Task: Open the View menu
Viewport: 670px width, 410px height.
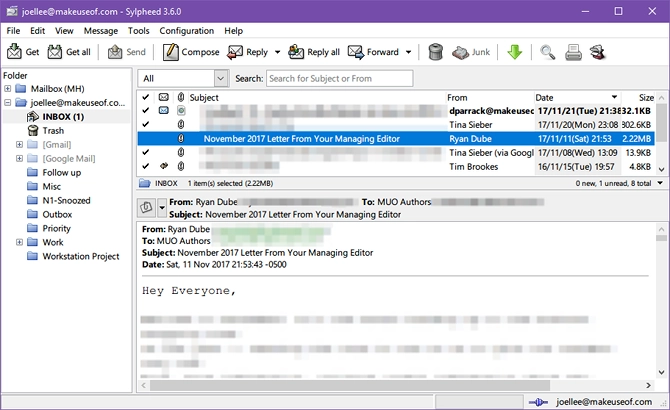Action: point(64,31)
